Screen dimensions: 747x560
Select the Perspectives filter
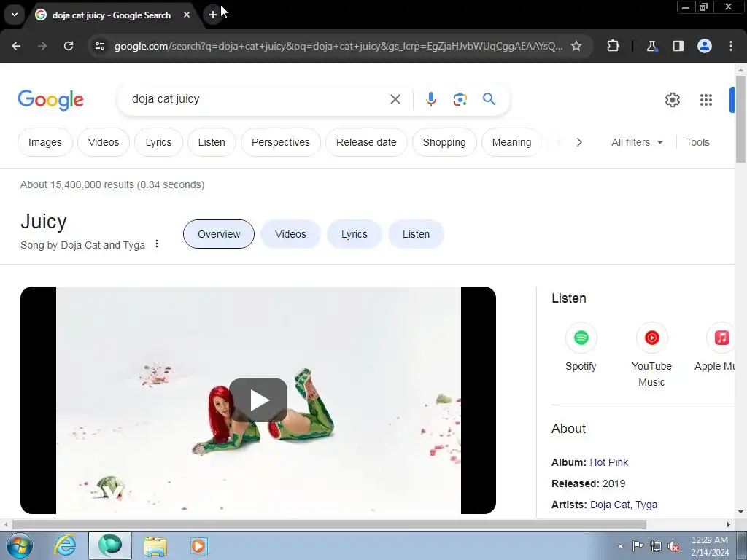pyautogui.click(x=281, y=142)
